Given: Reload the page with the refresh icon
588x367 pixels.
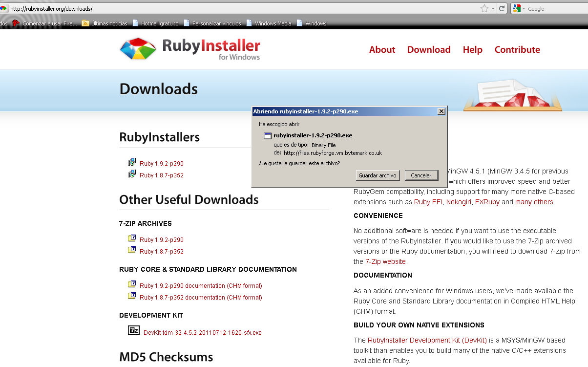Looking at the screenshot, I should click(x=502, y=8).
